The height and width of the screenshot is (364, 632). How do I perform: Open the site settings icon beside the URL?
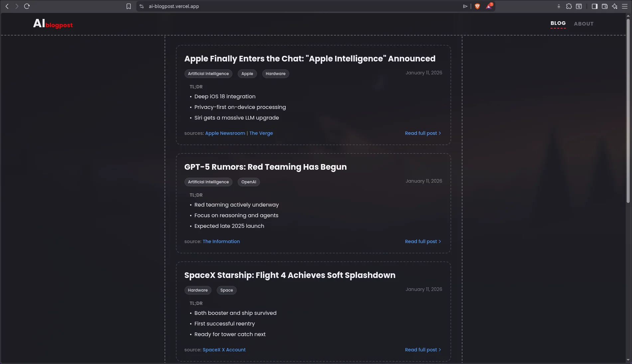[142, 6]
